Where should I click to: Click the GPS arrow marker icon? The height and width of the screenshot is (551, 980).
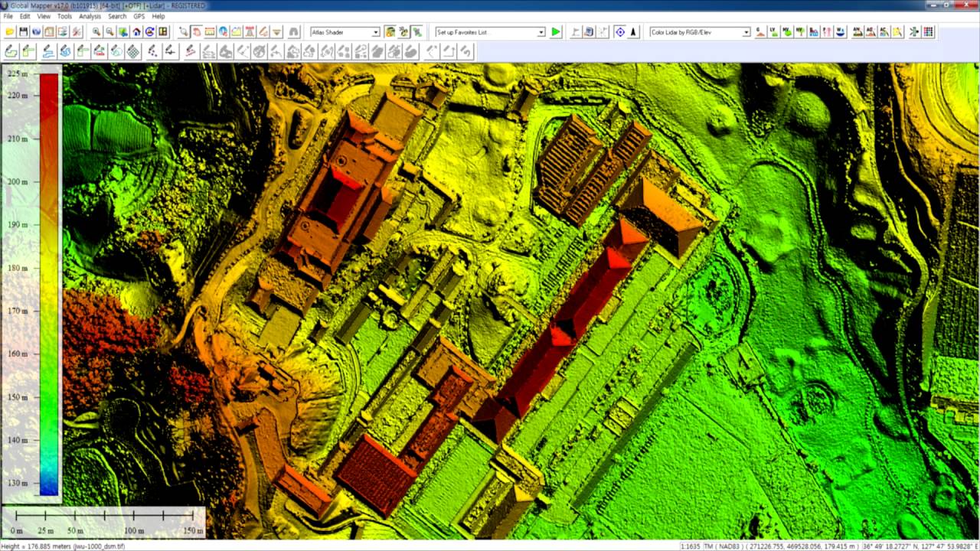(633, 32)
